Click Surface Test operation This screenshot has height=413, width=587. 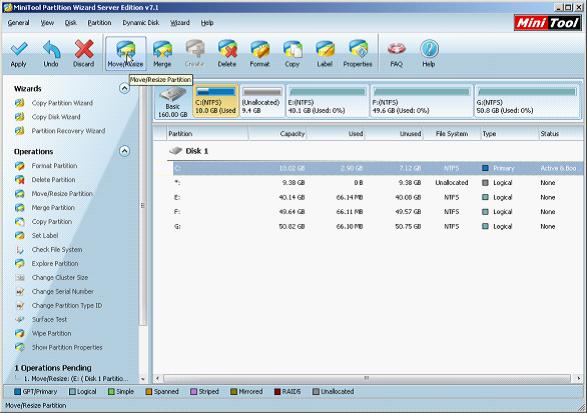49,319
